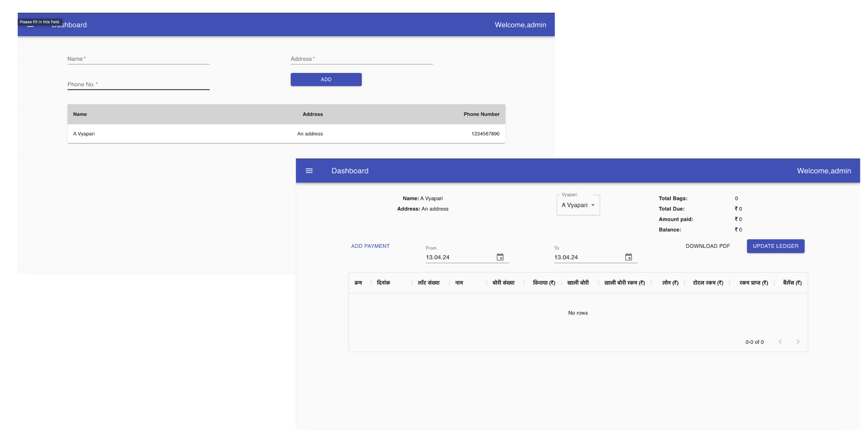
Task: Select the A Vyapari table row
Action: (x=286, y=134)
